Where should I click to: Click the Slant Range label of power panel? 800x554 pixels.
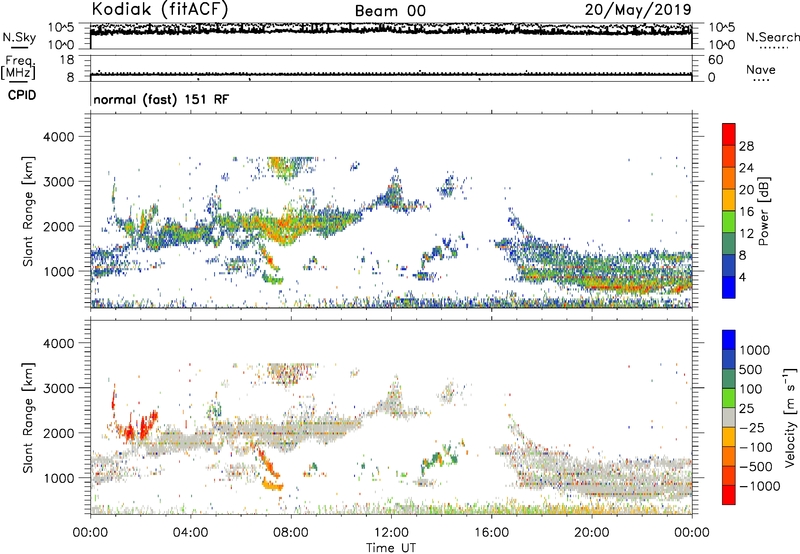click(x=28, y=211)
